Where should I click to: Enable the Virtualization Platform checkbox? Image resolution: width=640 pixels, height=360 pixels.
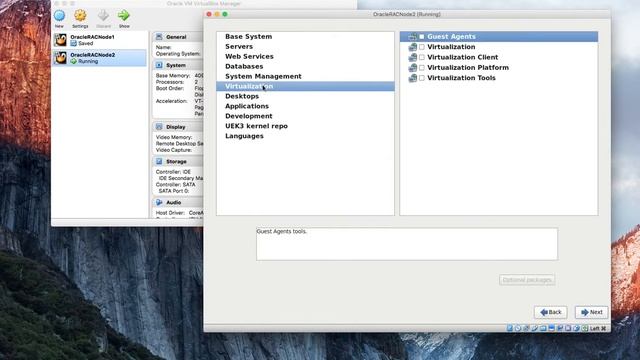coord(422,67)
